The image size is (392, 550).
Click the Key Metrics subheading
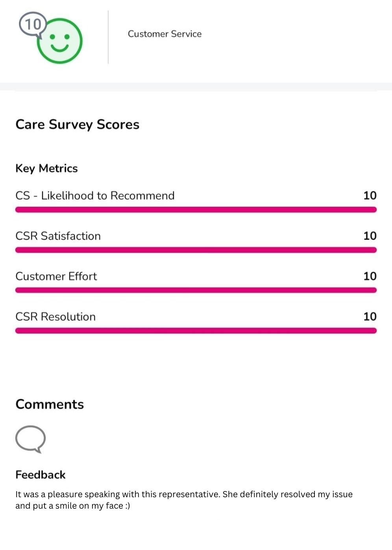tap(46, 168)
